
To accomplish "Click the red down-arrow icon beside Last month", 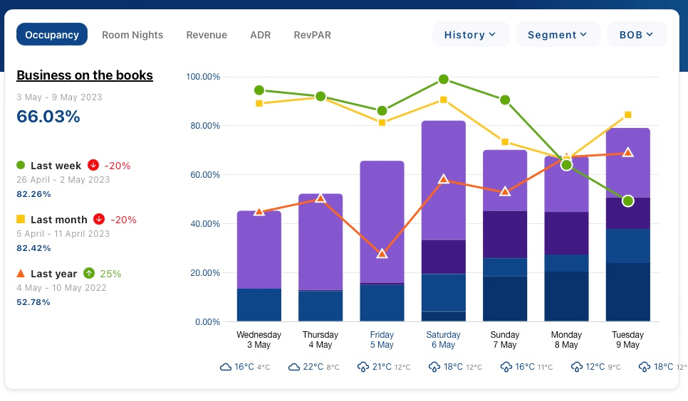I will tap(99, 219).
